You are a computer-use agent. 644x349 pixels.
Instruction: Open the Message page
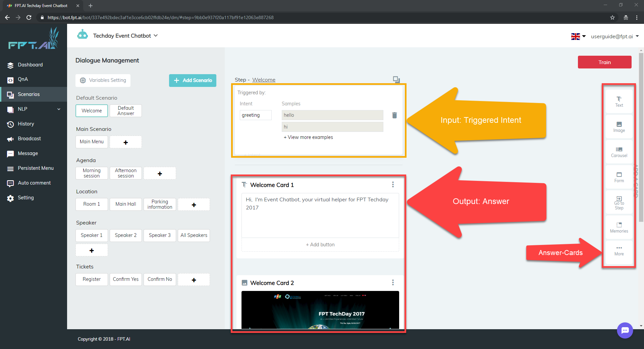[x=28, y=153]
